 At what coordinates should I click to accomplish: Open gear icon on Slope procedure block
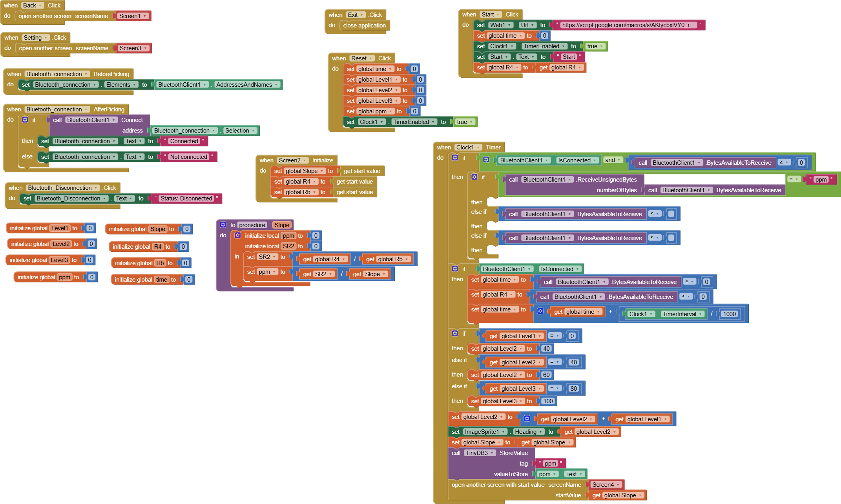coord(223,225)
